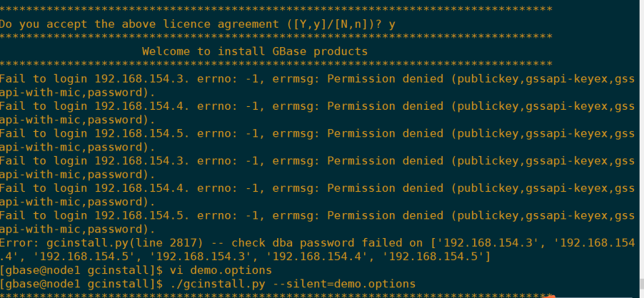644x298 pixels.
Task: Click the first 'Fail to login 192.168.154.5' line
Action: pos(317,133)
